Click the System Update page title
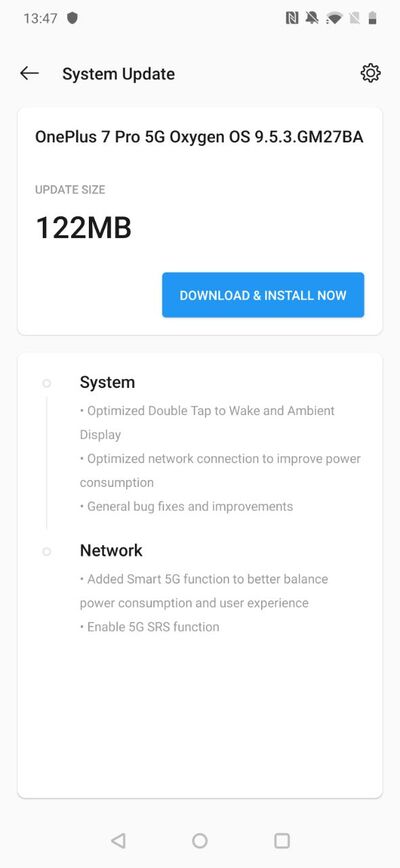Viewport: 400px width, 868px height. coord(118,74)
